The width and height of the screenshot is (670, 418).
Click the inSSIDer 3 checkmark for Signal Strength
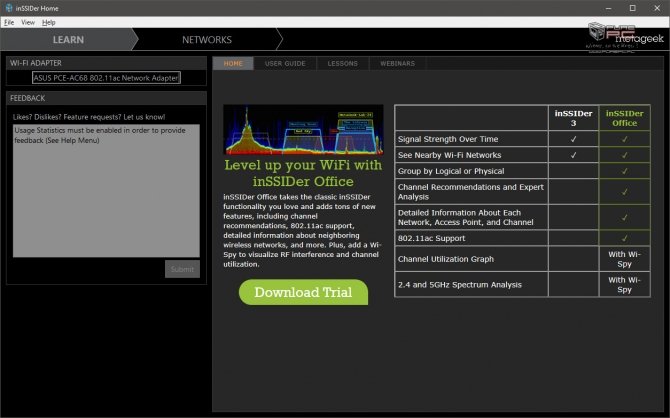tap(573, 139)
